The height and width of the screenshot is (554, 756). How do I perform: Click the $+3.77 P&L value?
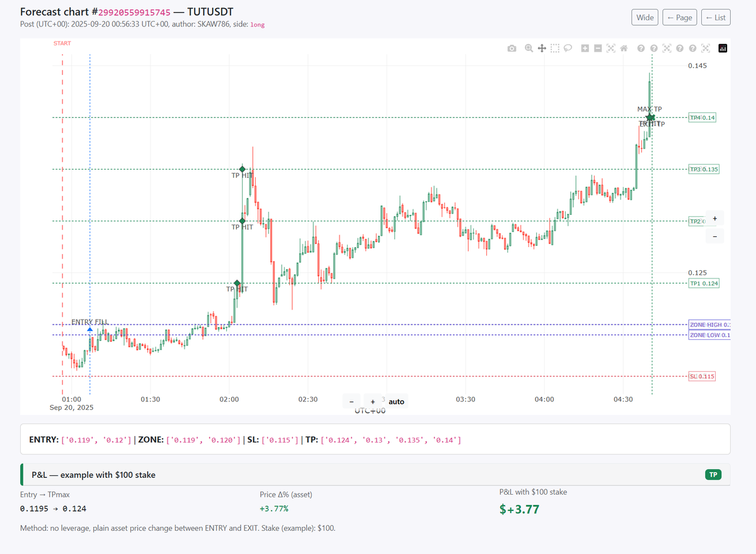click(519, 509)
